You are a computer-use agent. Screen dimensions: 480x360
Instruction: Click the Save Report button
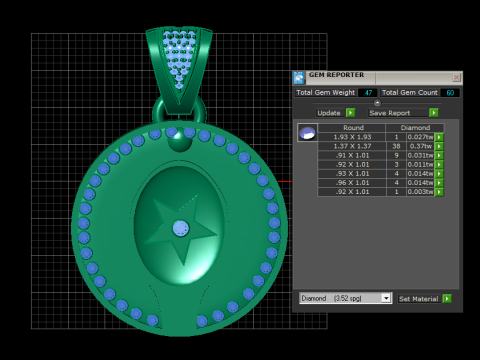398,113
